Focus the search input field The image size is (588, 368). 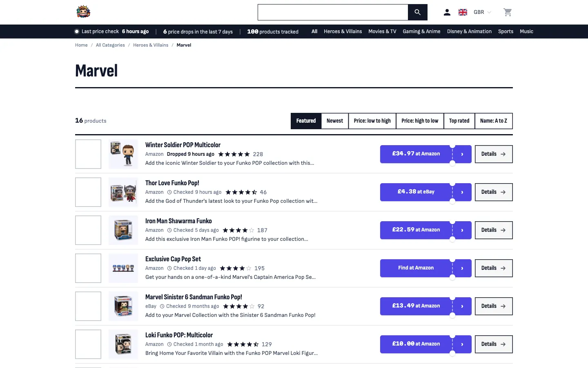pyautogui.click(x=333, y=12)
